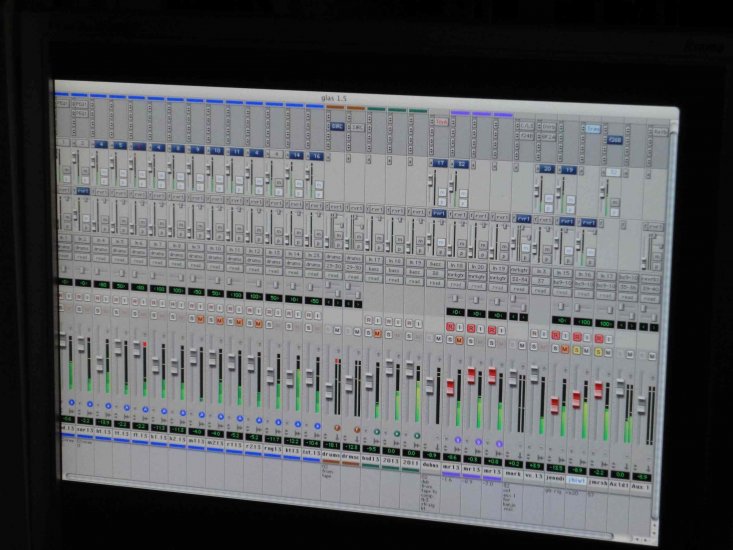Open send 19 on jenndi track
The height and width of the screenshot is (550, 733).
coord(568,170)
